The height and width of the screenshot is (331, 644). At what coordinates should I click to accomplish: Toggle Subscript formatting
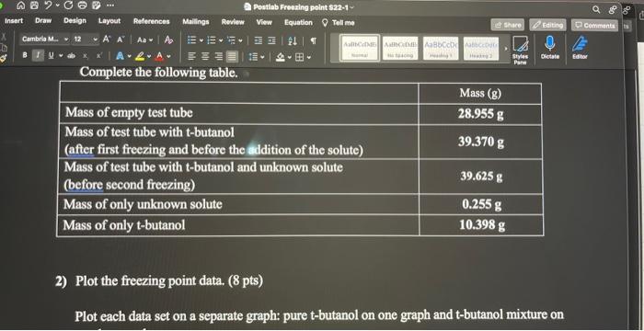pyautogui.click(x=85, y=55)
